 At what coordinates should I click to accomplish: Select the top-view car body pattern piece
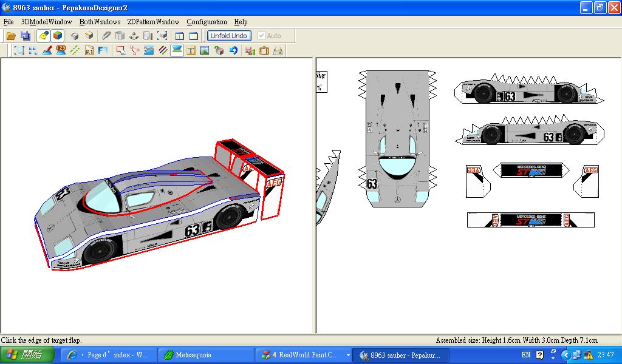click(x=397, y=139)
